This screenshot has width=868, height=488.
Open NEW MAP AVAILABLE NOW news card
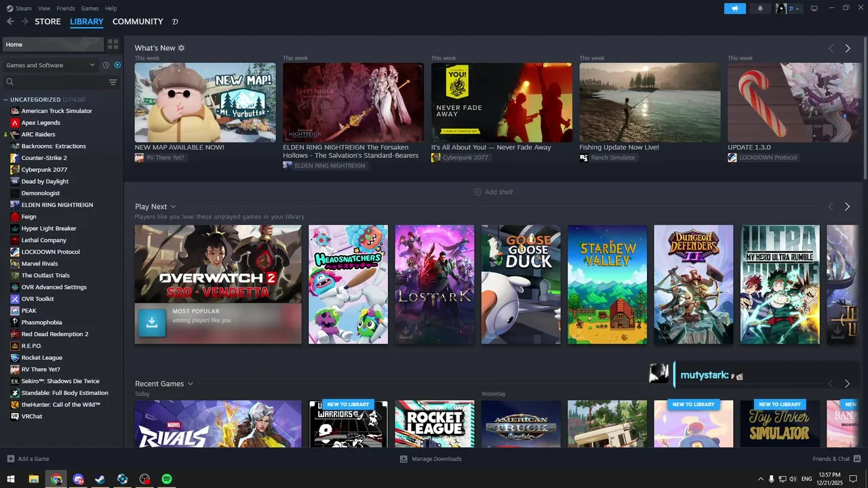tap(205, 102)
